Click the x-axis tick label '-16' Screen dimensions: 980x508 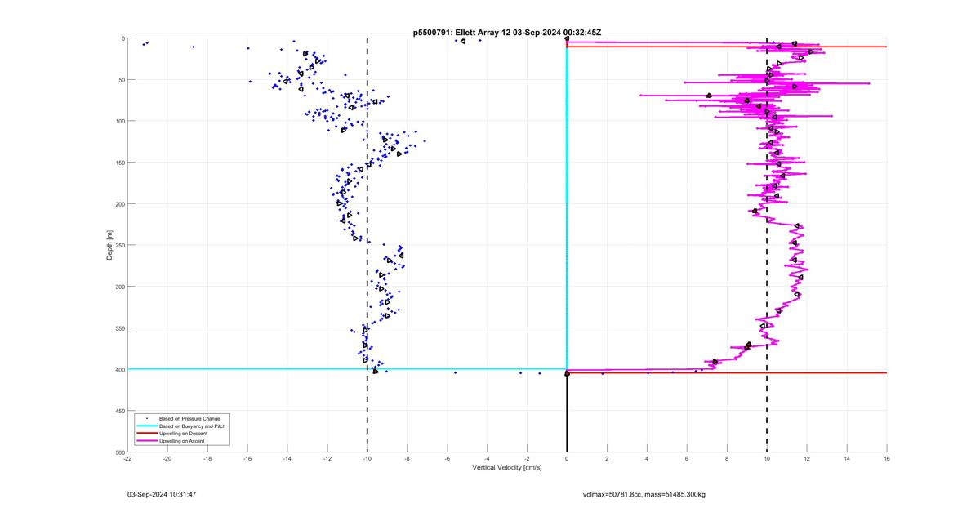click(247, 459)
